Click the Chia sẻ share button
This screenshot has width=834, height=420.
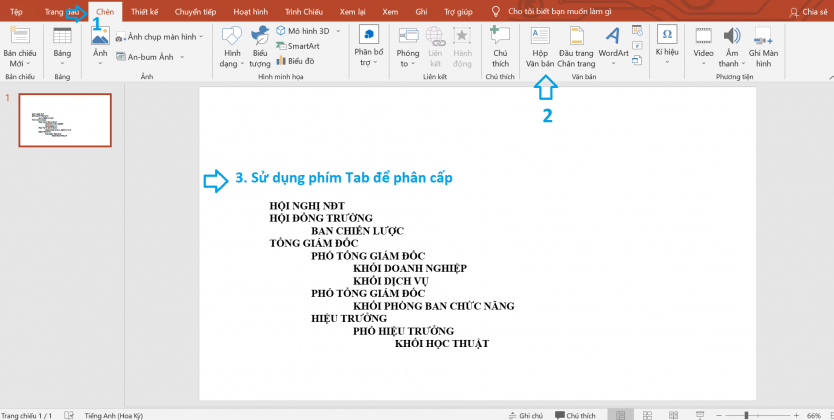click(808, 12)
